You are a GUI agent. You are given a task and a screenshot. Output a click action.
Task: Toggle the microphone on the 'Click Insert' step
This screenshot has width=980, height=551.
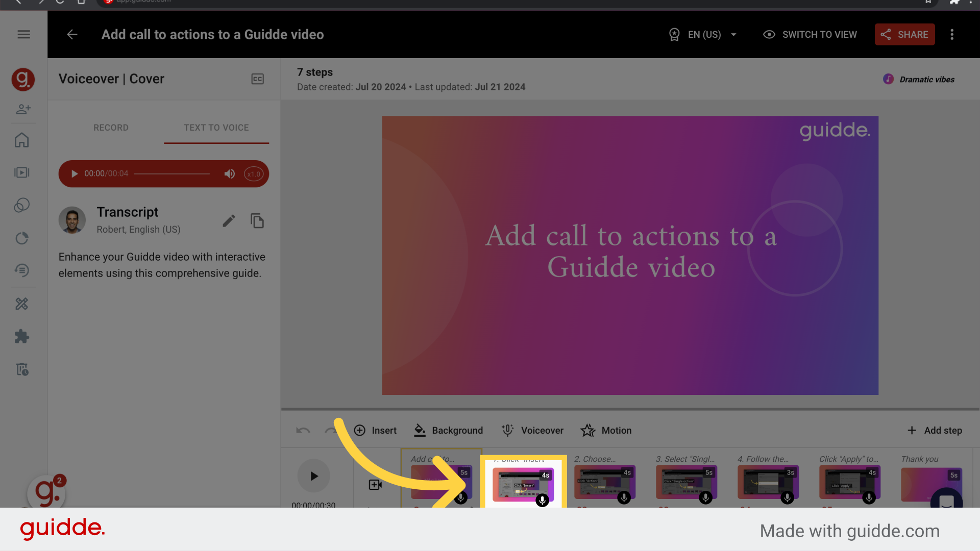coord(542,500)
